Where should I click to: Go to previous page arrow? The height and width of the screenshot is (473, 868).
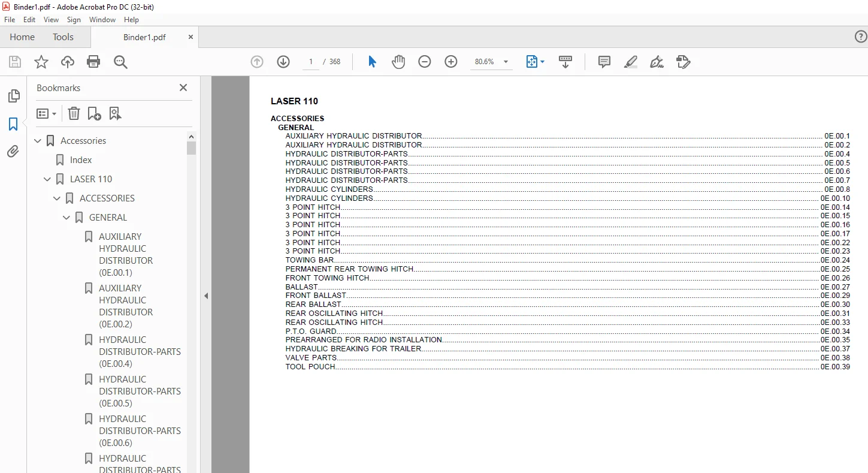point(257,62)
